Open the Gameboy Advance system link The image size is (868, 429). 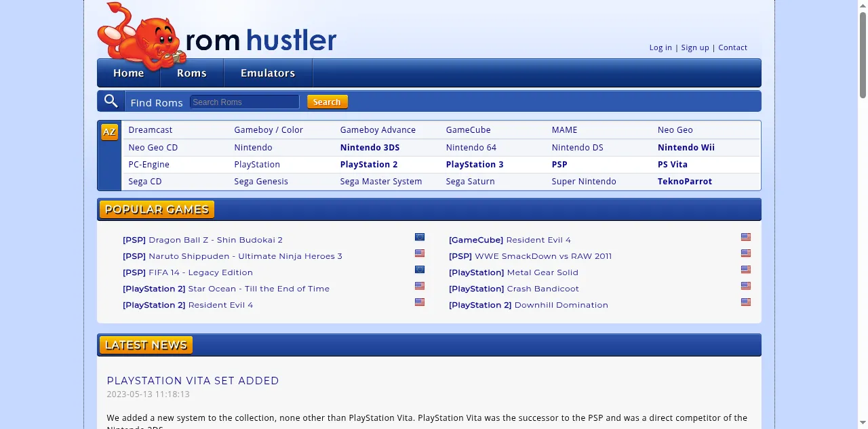pos(378,130)
